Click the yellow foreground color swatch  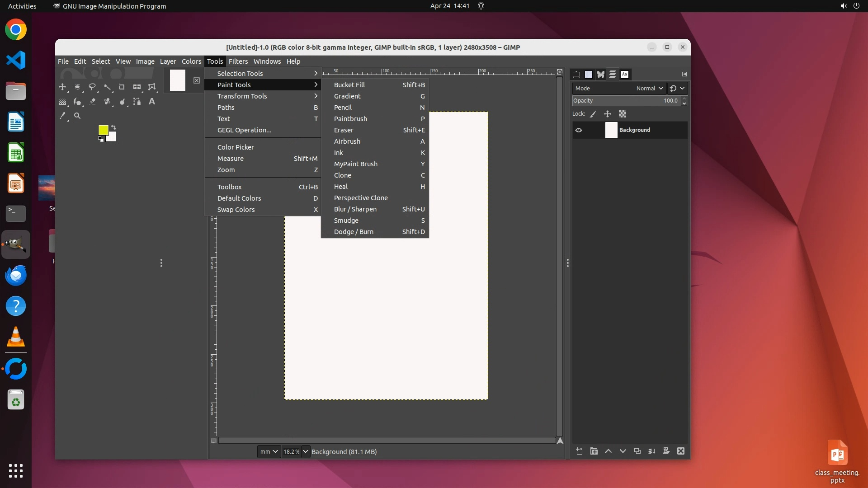[x=103, y=130]
